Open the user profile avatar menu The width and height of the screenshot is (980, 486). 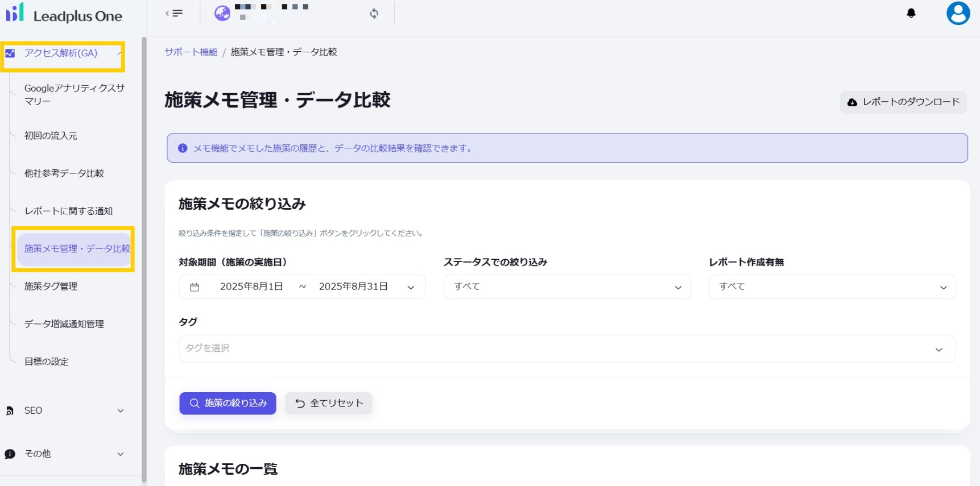click(x=958, y=13)
